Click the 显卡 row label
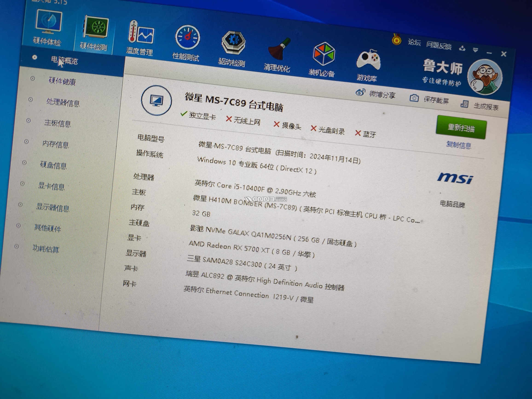The height and width of the screenshot is (399, 532). (x=134, y=238)
